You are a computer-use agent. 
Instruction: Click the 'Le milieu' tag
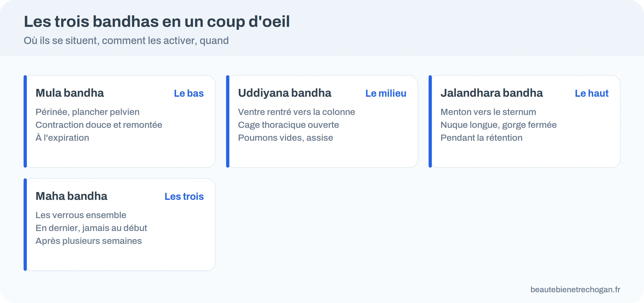click(x=386, y=93)
